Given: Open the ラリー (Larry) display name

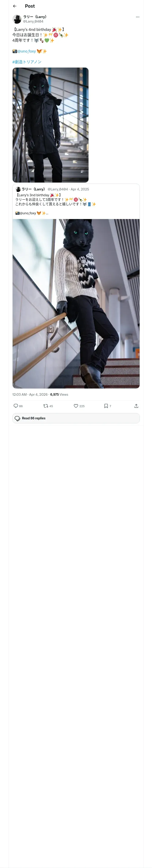Looking at the screenshot, I should (35, 16).
